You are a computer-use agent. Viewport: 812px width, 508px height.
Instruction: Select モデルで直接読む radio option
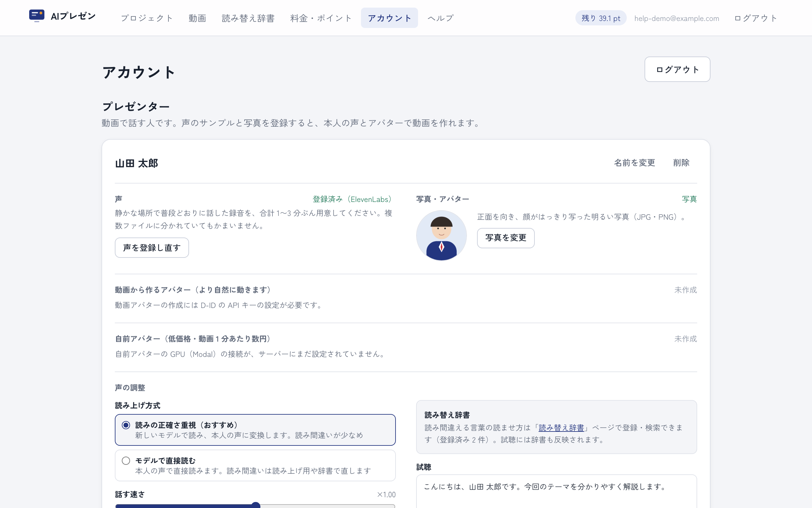[255, 465]
